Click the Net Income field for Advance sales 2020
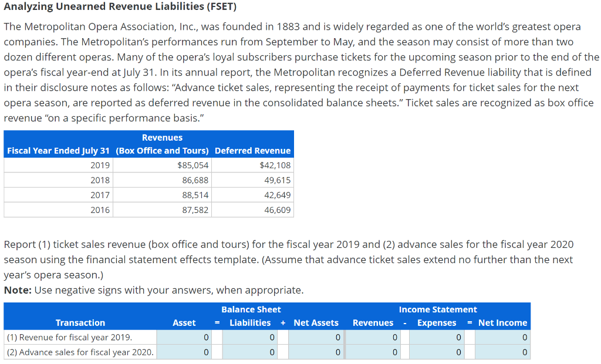This screenshot has height=364, width=601. pos(502,352)
